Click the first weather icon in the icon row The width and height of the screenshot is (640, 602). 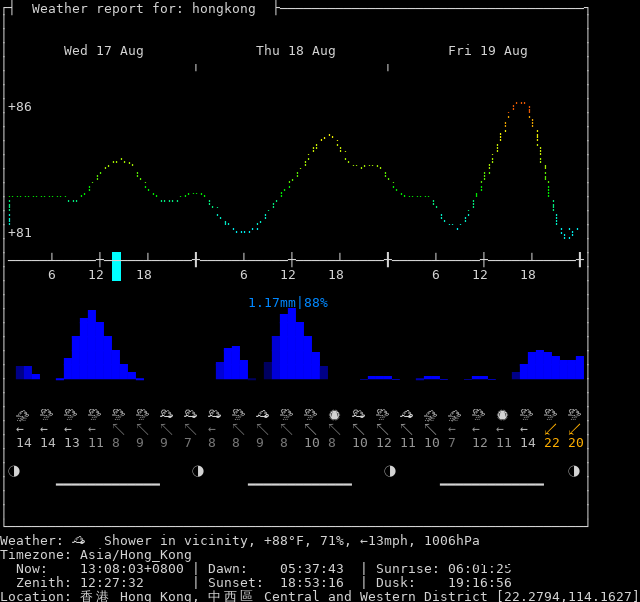[22, 414]
